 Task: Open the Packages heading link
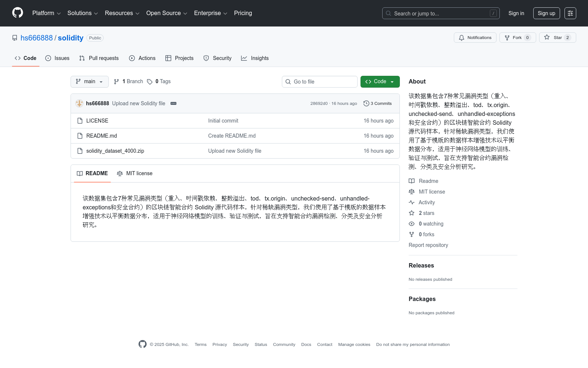click(422, 299)
